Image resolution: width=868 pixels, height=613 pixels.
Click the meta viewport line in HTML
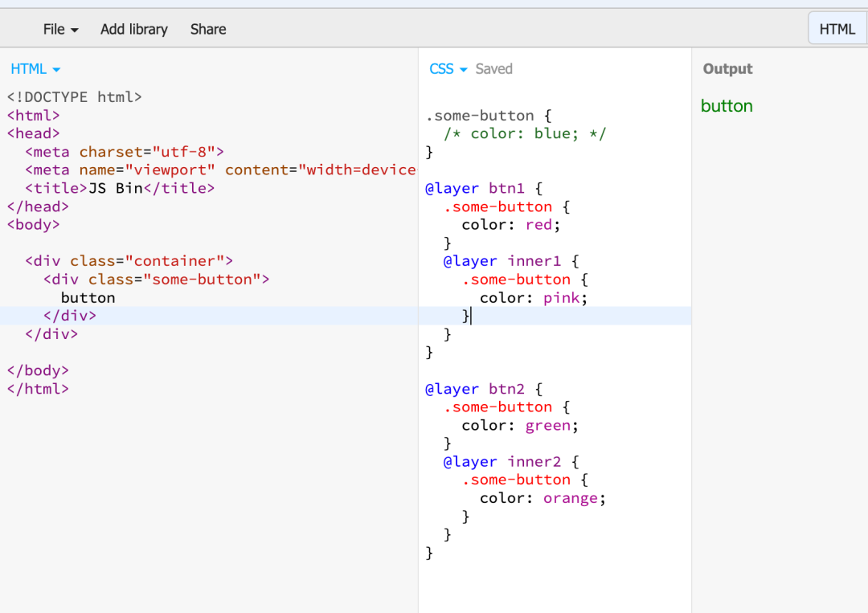click(x=220, y=170)
